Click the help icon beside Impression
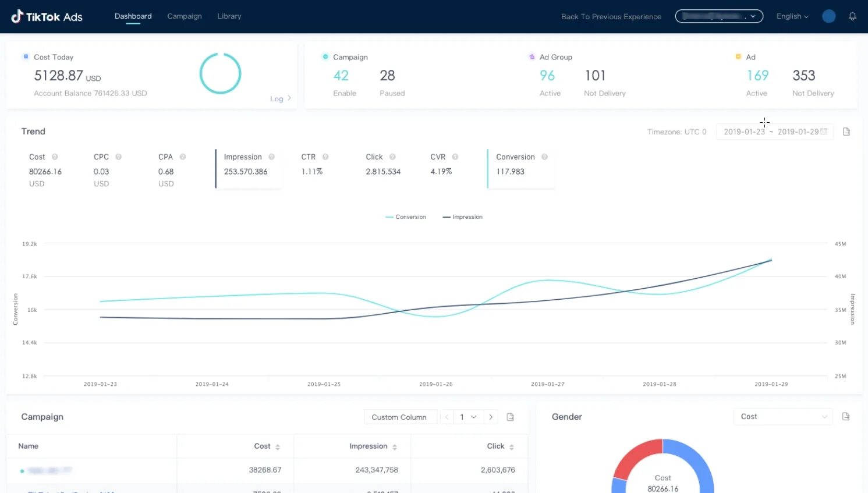The height and width of the screenshot is (493, 868). (x=271, y=157)
